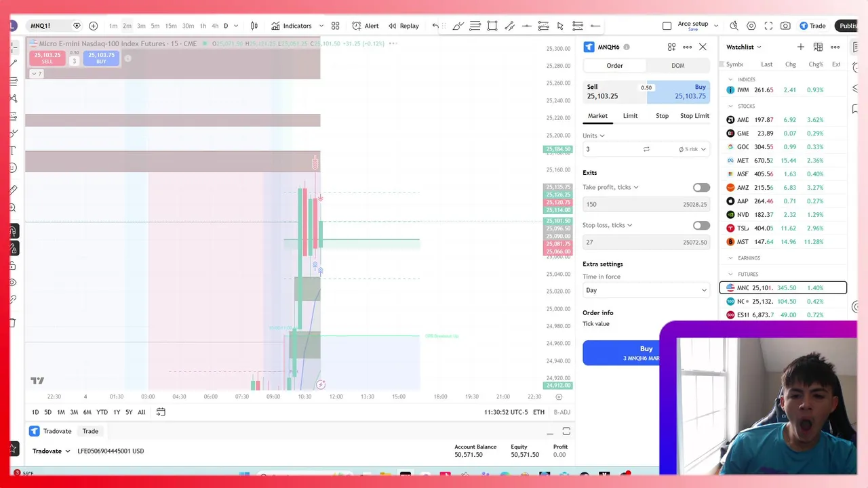Open the layout templates grid icon
Image resolution: width=868 pixels, height=488 pixels.
click(335, 26)
